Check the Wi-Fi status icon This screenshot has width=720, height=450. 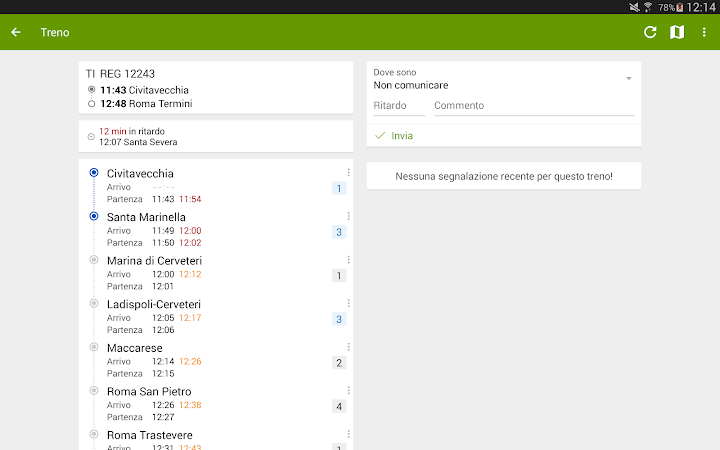point(648,7)
